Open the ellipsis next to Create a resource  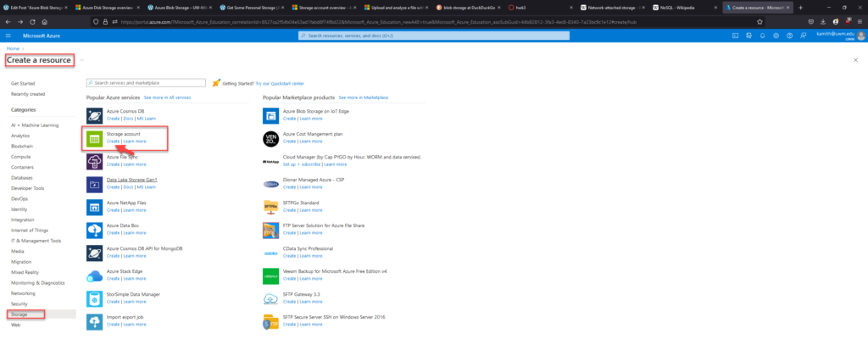[81, 59]
